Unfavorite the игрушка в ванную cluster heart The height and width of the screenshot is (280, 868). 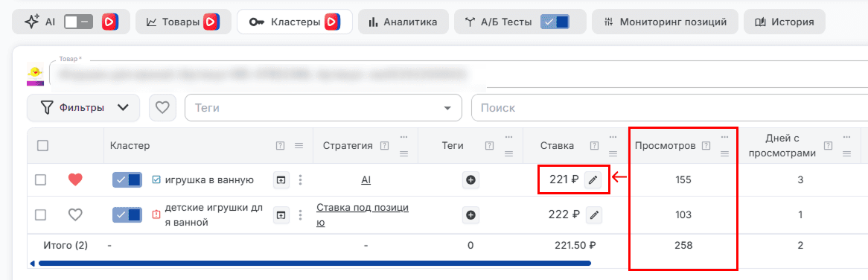click(75, 180)
